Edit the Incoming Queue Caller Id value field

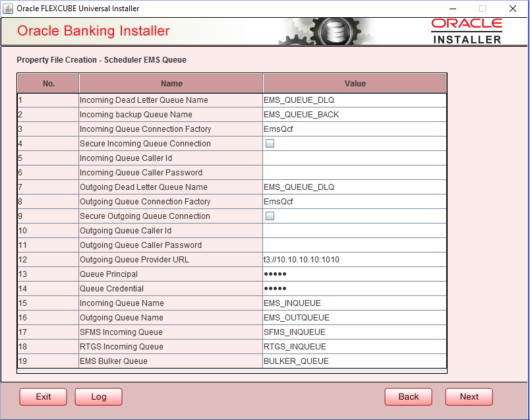click(355, 158)
